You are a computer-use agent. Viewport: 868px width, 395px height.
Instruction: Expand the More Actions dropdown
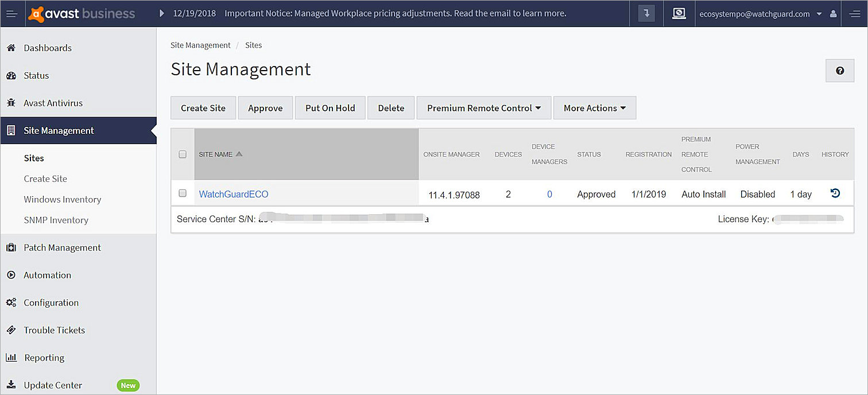pos(594,108)
